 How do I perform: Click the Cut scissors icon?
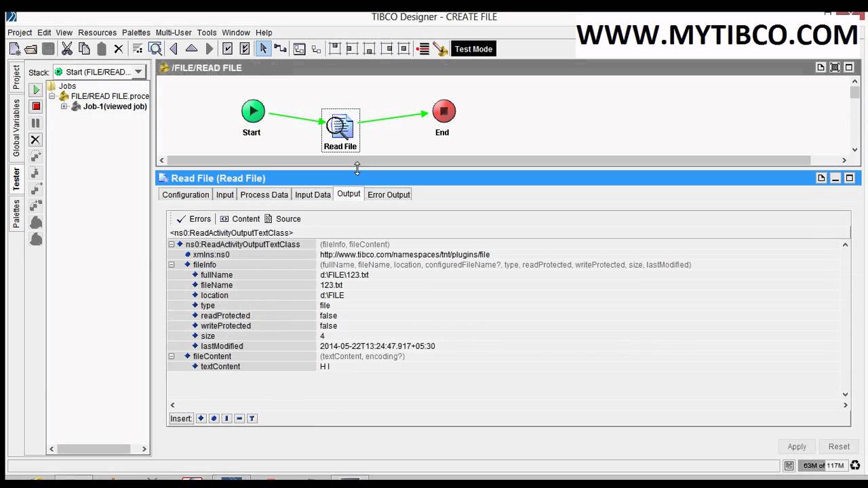tap(67, 49)
